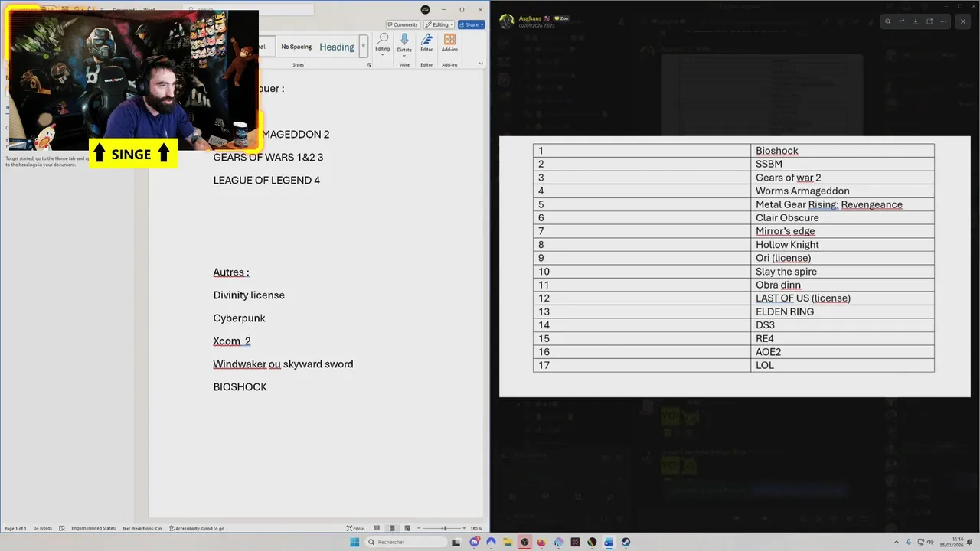Open the Share dropdown in Word
This screenshot has width=980, height=551.
point(472,24)
